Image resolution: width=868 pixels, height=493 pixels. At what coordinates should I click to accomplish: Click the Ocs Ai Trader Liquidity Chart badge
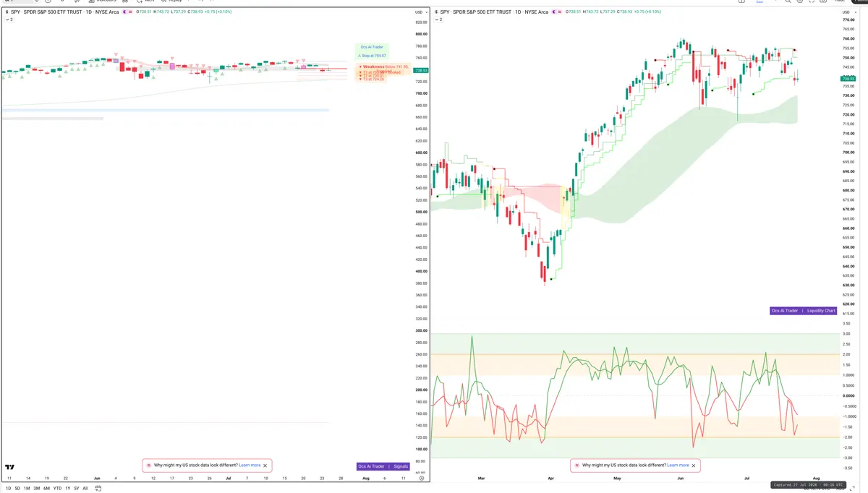coord(803,311)
